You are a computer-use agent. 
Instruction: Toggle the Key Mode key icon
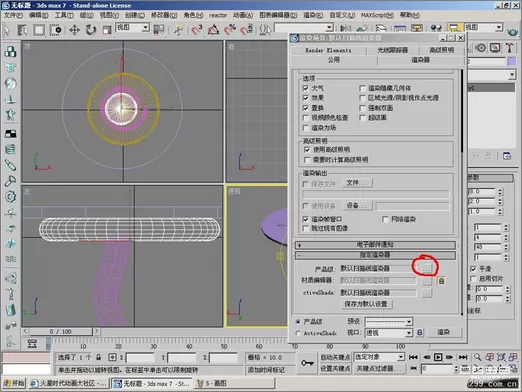[307, 363]
